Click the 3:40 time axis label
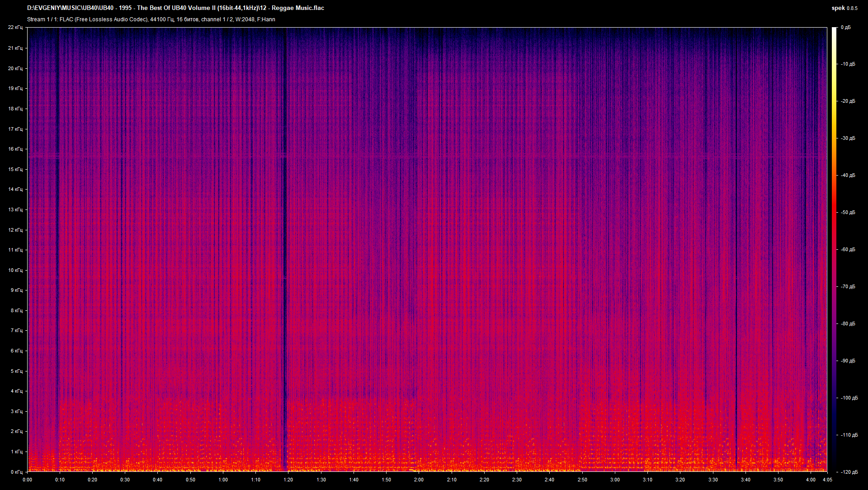This screenshot has height=490, width=868. (745, 480)
